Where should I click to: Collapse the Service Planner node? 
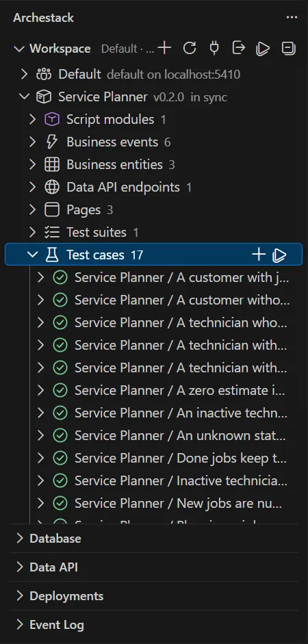coord(25,97)
